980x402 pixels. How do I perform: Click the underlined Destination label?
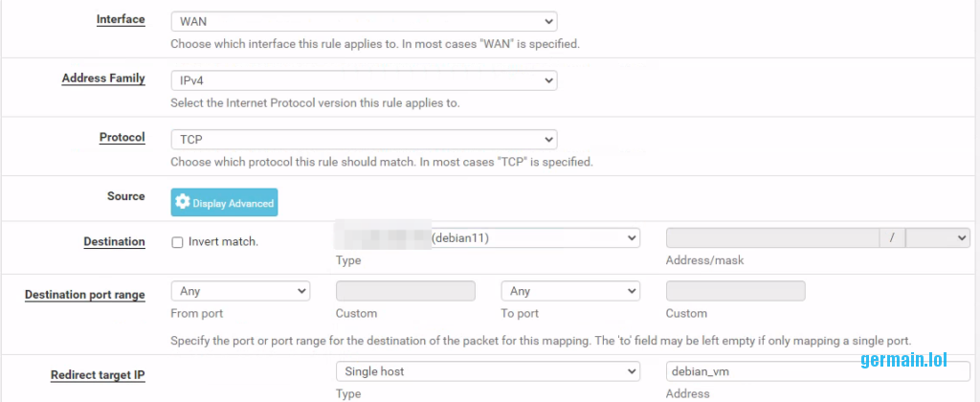click(x=115, y=242)
